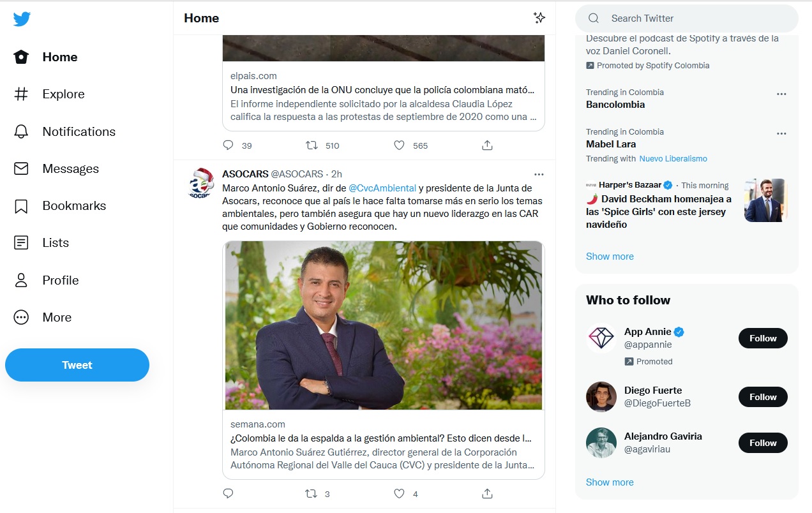
Task: Reply to the ASOCARS tweet
Action: (228, 494)
